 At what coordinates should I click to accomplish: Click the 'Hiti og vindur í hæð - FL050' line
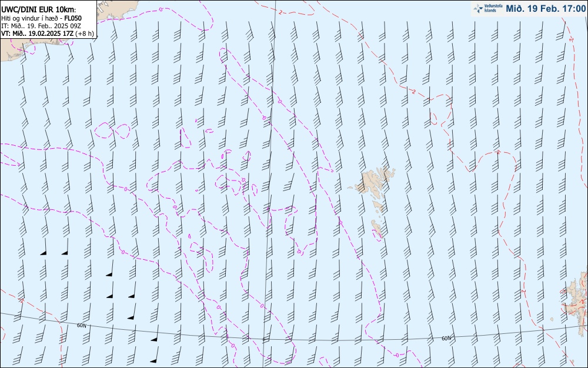[41, 18]
